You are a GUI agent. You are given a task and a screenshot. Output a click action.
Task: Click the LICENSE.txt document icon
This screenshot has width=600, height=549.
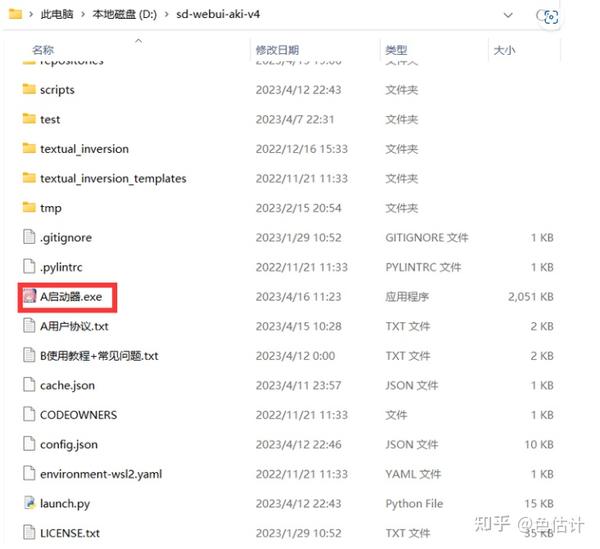click(29, 533)
